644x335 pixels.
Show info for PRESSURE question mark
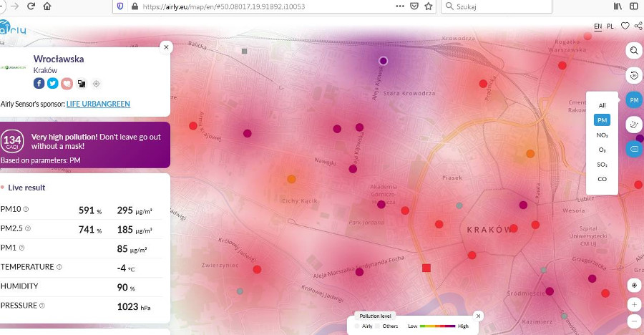click(x=42, y=306)
